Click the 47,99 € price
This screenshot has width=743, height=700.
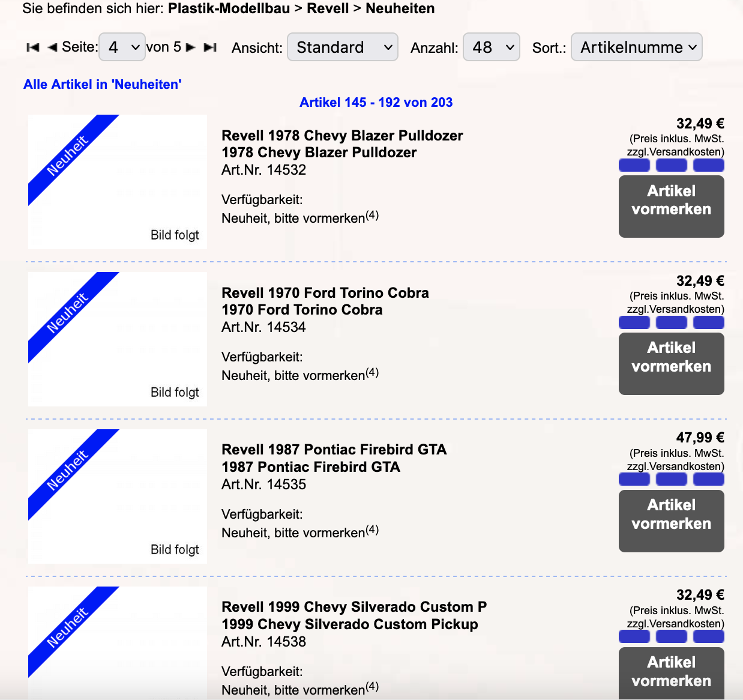[x=700, y=438]
